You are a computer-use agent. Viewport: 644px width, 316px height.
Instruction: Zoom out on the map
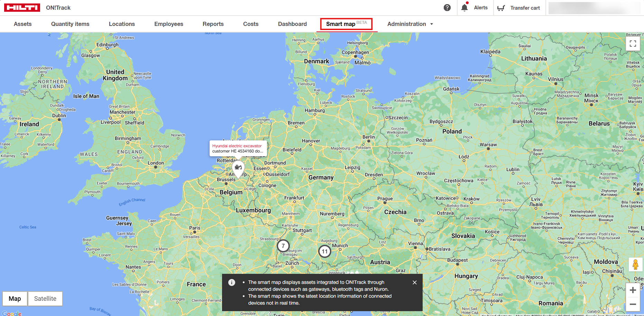click(633, 304)
